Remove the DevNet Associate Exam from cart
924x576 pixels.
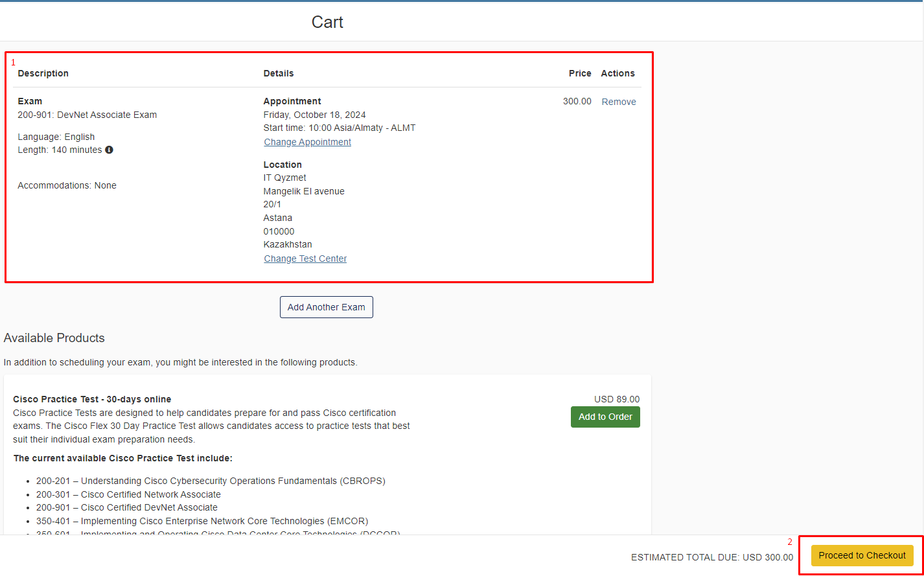pyautogui.click(x=619, y=102)
